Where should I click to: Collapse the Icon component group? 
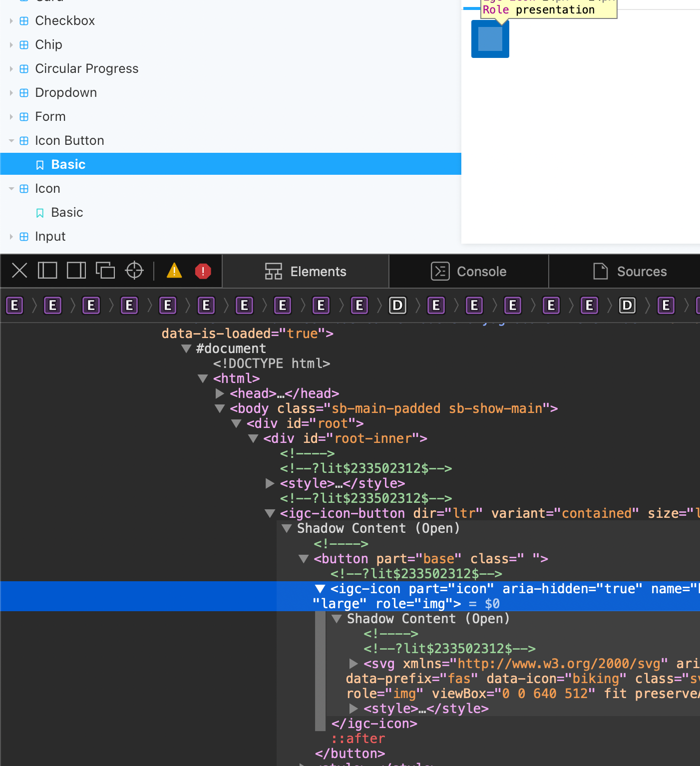[x=11, y=188]
